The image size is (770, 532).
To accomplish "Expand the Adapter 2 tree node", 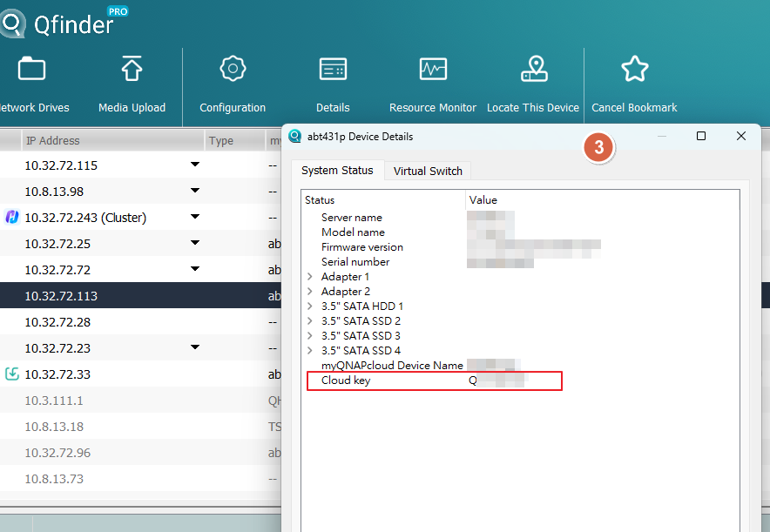I will (x=310, y=292).
